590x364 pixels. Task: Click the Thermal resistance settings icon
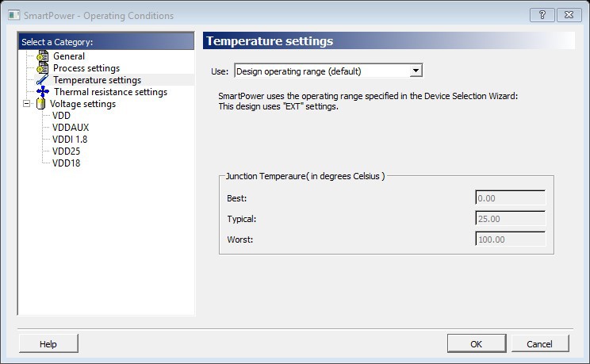point(42,92)
